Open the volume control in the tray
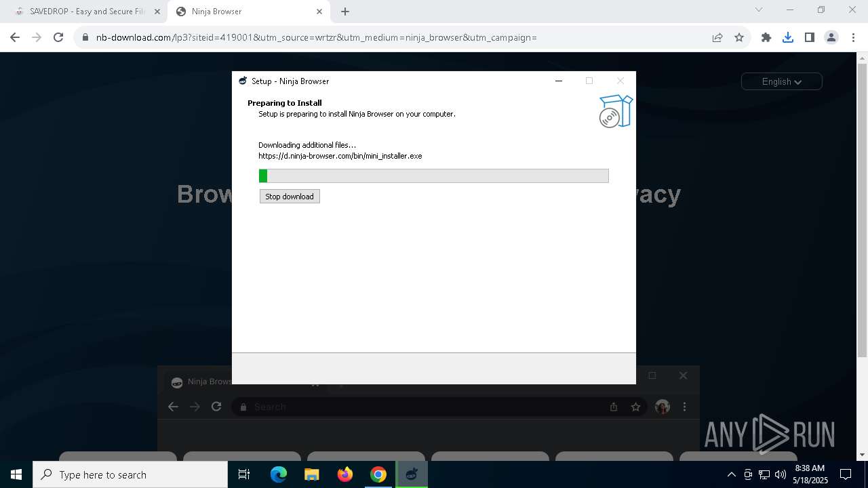This screenshot has height=488, width=868. 781,474
